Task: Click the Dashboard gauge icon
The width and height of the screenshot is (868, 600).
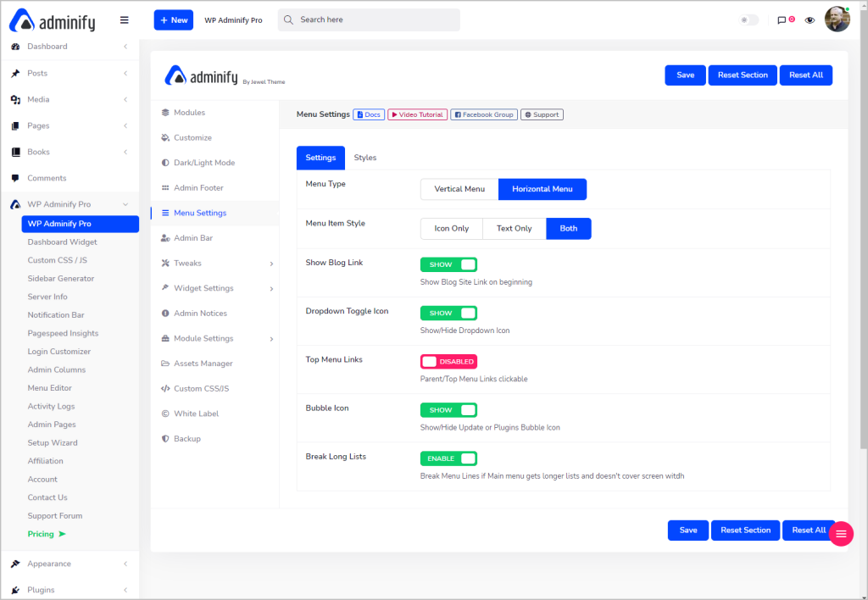Action: tap(15, 47)
